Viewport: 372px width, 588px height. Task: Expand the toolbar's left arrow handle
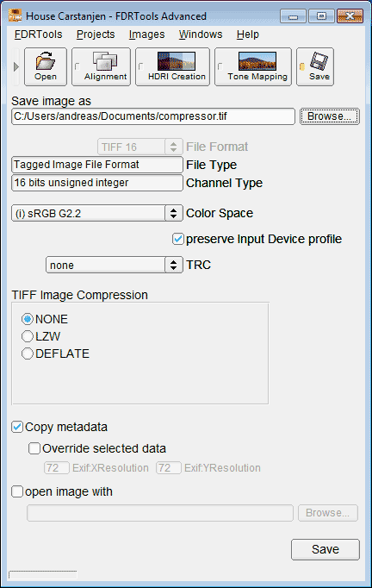click(15, 66)
